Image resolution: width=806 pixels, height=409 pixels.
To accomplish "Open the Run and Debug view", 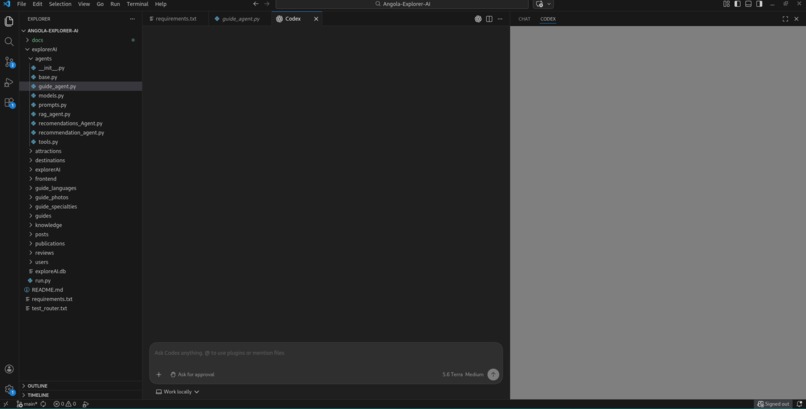I will pyautogui.click(x=9, y=82).
